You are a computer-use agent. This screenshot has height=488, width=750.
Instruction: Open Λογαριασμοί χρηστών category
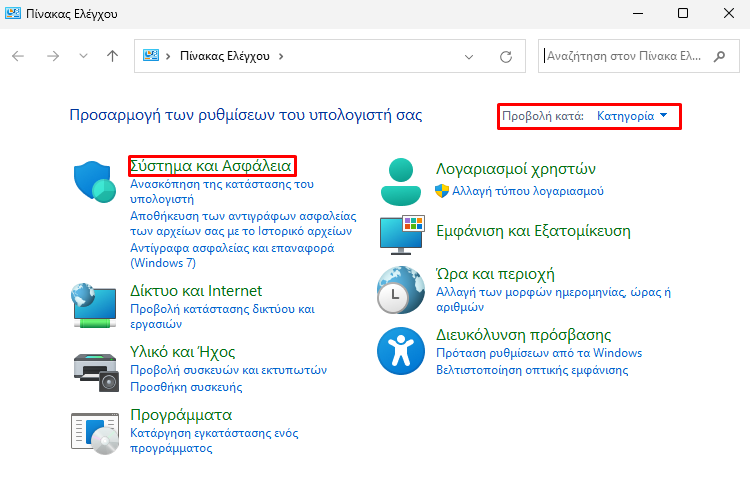coord(516,169)
